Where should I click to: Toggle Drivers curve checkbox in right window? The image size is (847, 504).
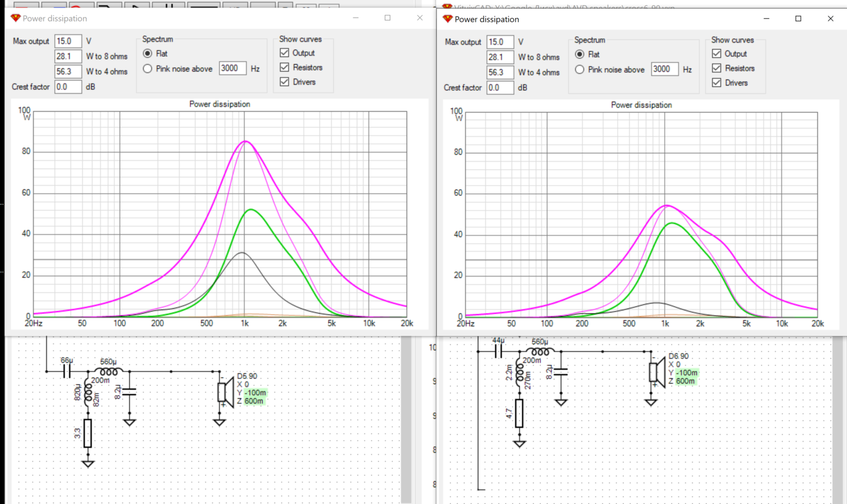[717, 83]
